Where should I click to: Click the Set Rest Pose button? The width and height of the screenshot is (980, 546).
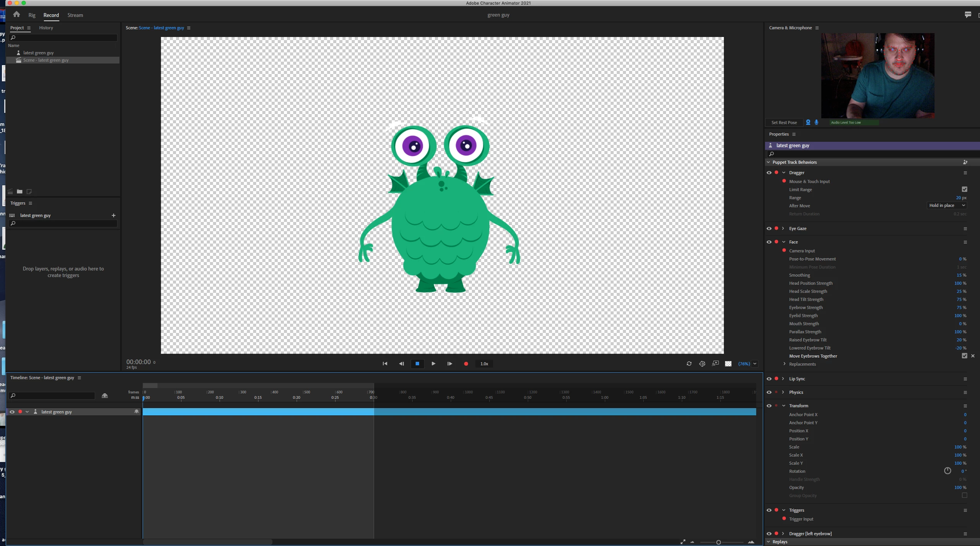[x=784, y=123]
